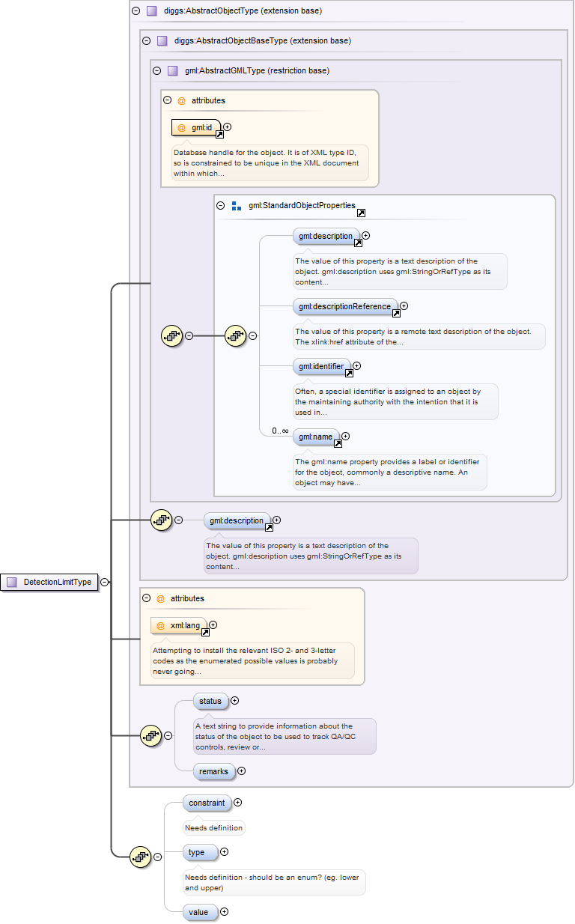Expand the gml:name element

click(x=345, y=437)
